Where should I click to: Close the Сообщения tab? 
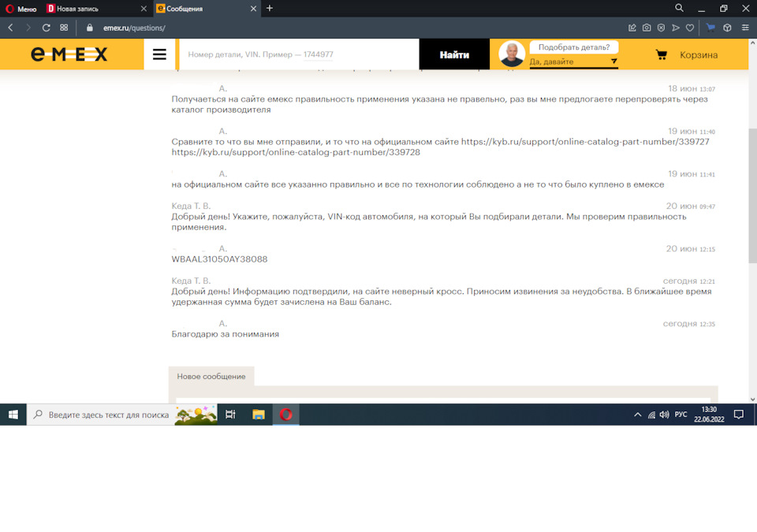253,9
